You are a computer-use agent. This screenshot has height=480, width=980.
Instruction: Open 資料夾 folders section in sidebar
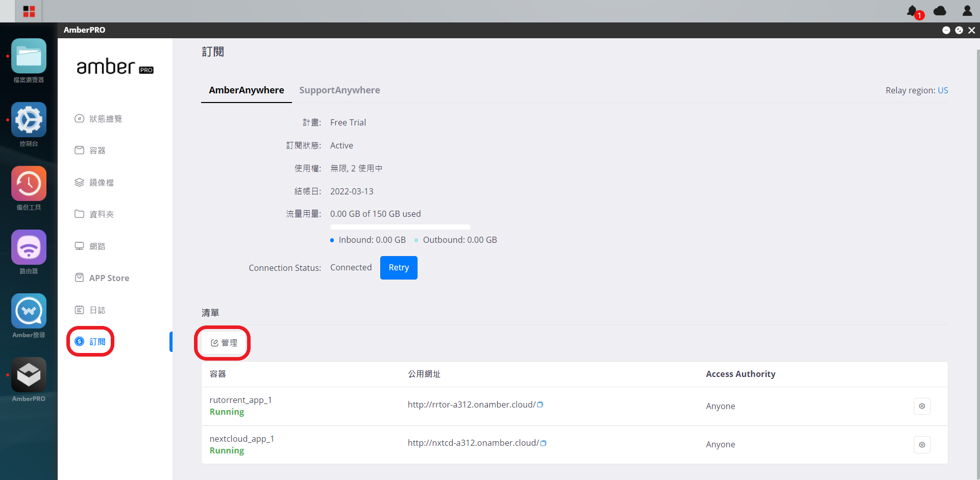(94, 214)
